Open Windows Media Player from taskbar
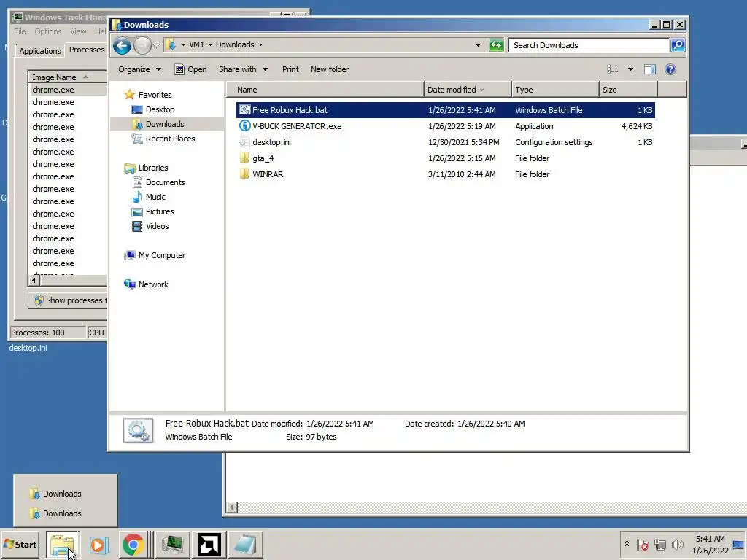This screenshot has width=747, height=560. pyautogui.click(x=98, y=545)
